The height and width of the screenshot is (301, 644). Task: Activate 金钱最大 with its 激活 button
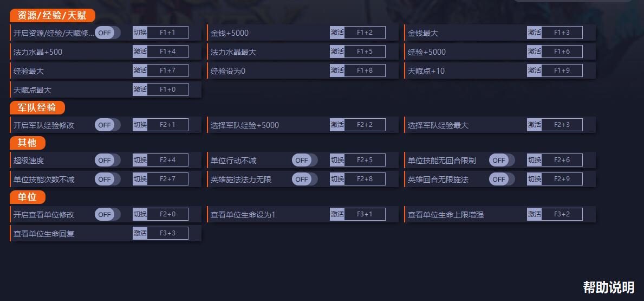pos(535,33)
